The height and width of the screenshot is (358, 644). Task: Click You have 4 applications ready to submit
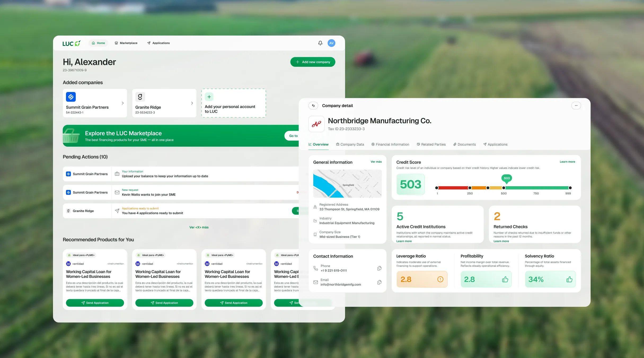pos(152,213)
